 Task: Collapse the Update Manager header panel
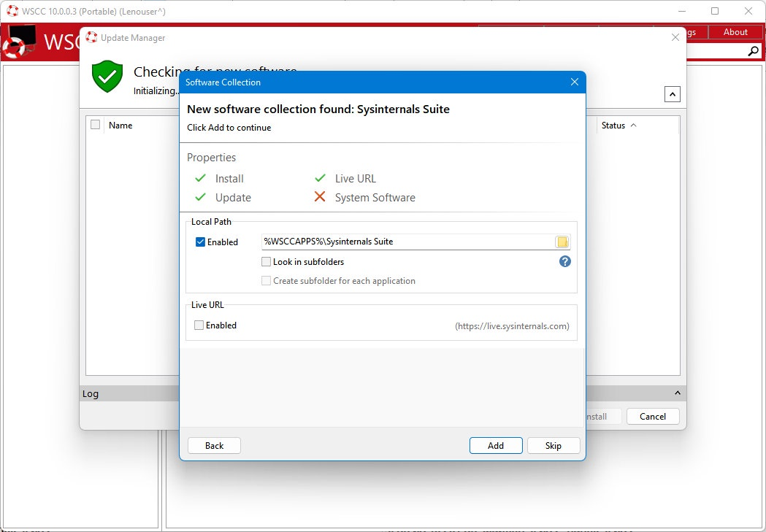pos(673,94)
